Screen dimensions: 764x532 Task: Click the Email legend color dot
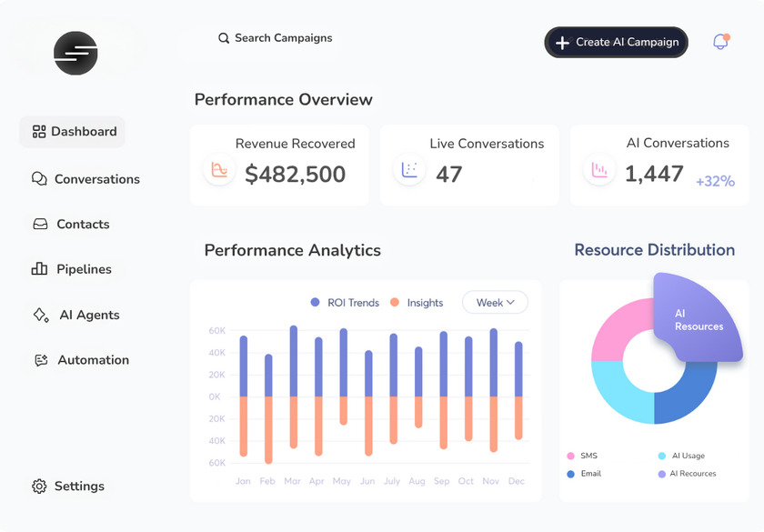(x=570, y=474)
